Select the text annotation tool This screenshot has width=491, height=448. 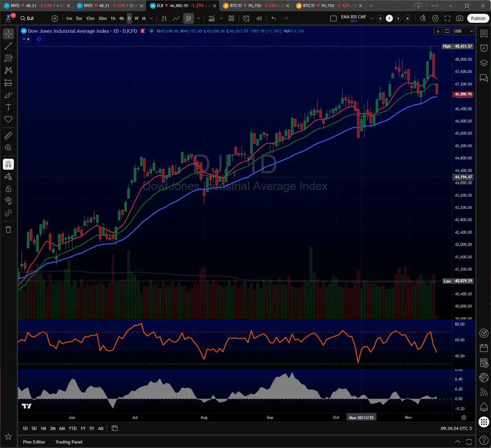coord(8,107)
